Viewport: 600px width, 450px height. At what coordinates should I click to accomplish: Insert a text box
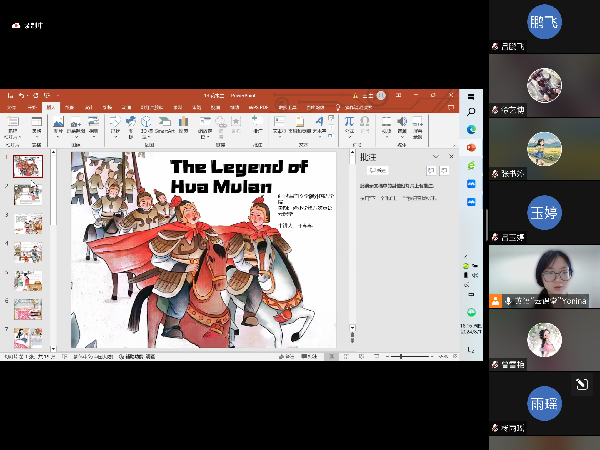click(x=279, y=126)
